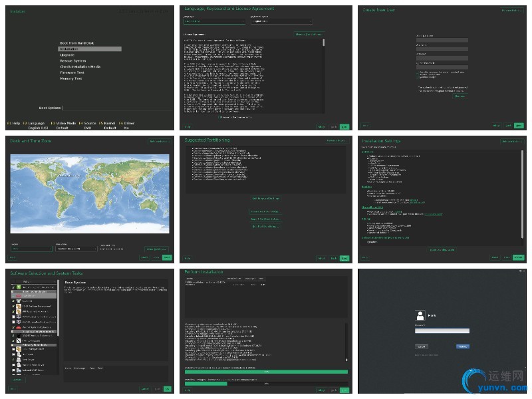
Task: Click the Change button in Create New User
Action: pyautogui.click(x=460, y=96)
